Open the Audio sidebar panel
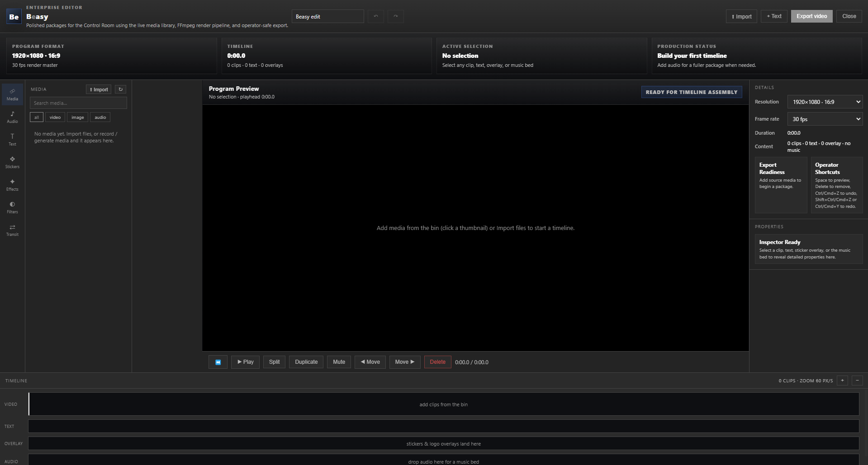Screen dimensions: 868x465 [12, 117]
